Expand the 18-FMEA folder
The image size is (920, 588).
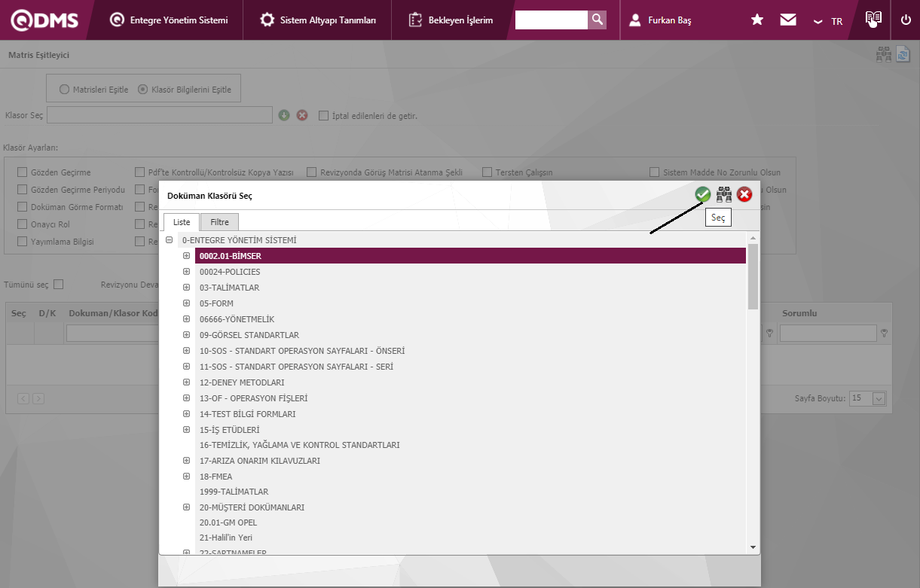pyautogui.click(x=186, y=477)
